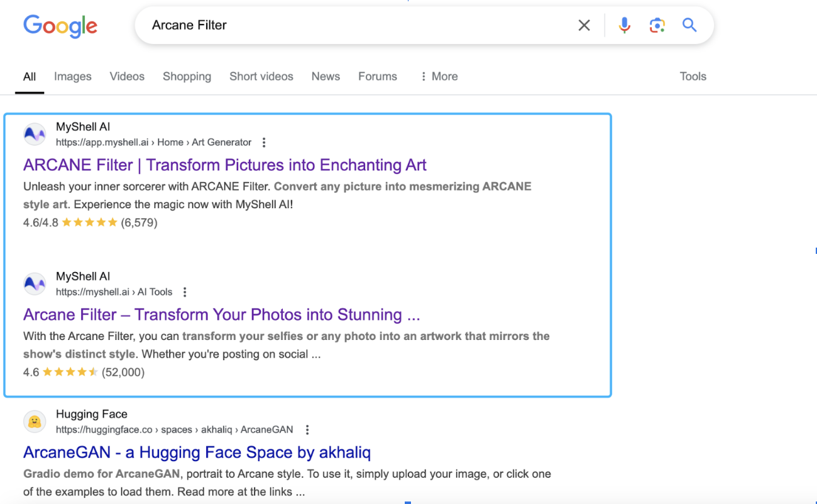This screenshot has height=504, width=817.
Task: Select the All results tab
Action: pos(30,77)
